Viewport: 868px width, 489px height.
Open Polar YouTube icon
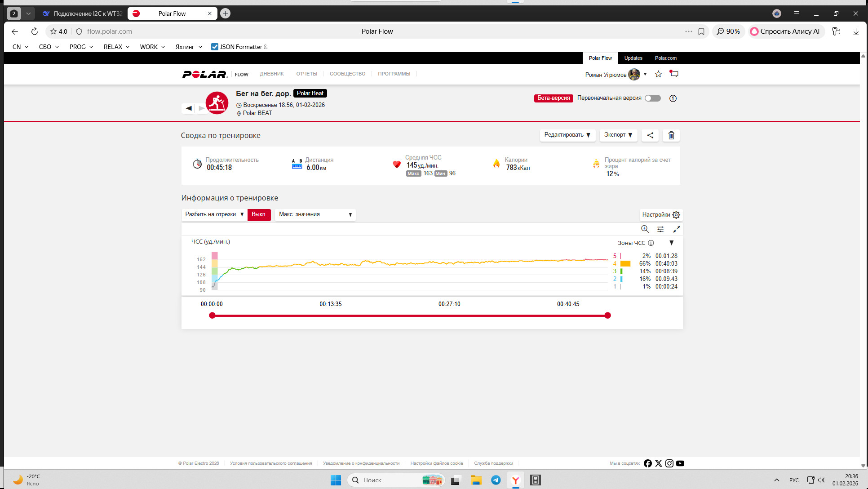click(x=680, y=463)
